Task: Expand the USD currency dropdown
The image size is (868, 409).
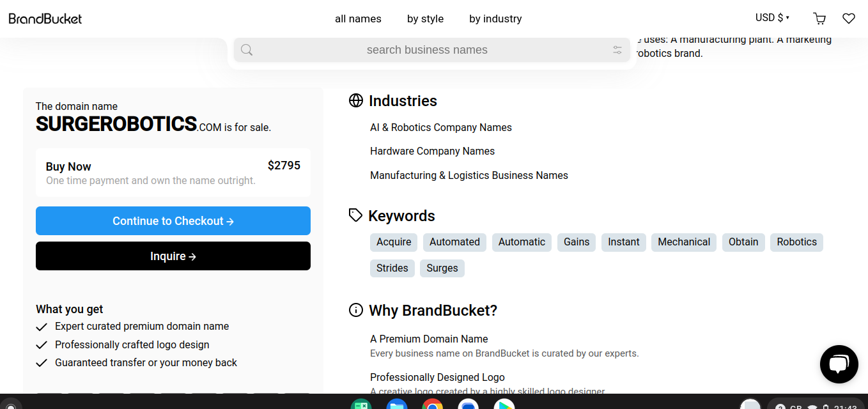Action: (772, 18)
